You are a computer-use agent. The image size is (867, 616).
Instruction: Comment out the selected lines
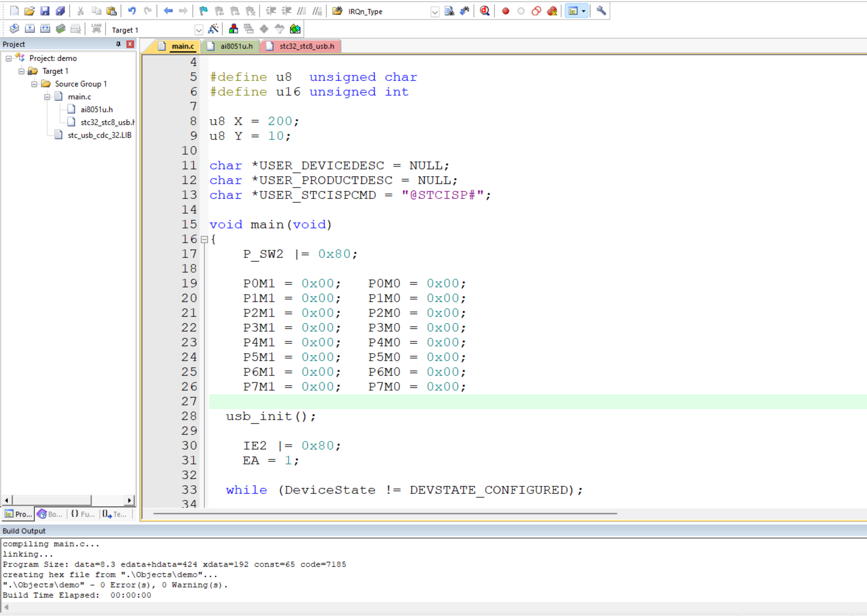[x=302, y=11]
